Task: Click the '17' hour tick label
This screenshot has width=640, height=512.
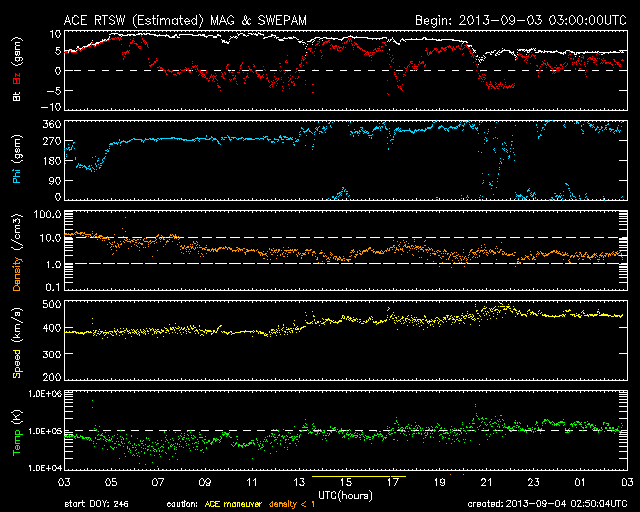Action: click(x=393, y=483)
